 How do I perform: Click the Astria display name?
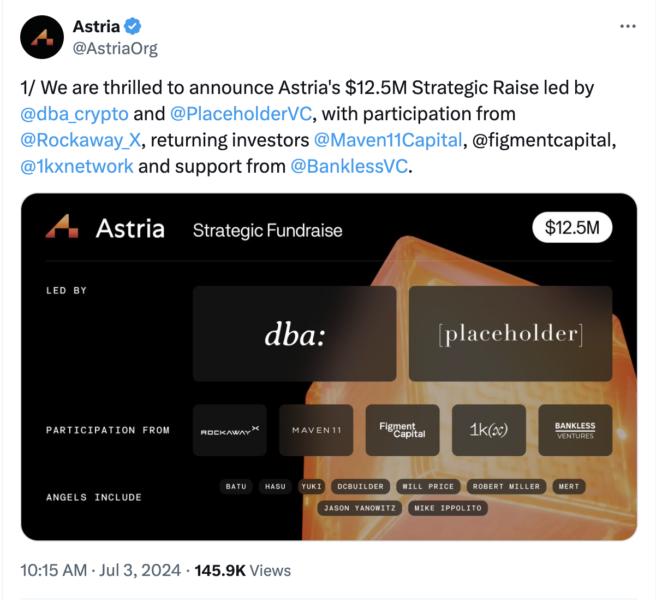coord(96,26)
